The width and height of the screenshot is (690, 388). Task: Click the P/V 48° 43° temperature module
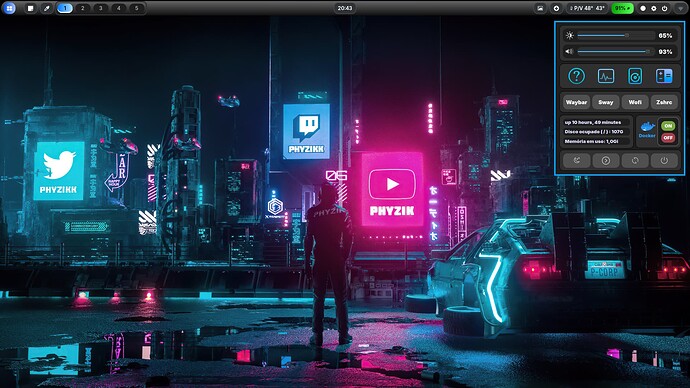(587, 8)
